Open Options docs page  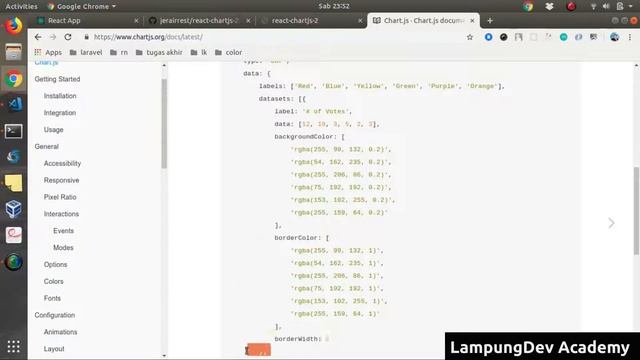(x=55, y=264)
